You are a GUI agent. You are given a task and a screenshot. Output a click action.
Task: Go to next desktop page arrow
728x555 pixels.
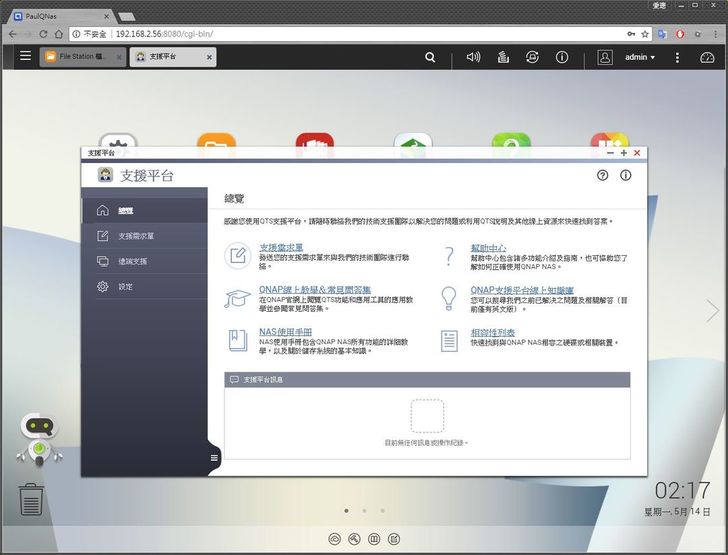point(712,311)
